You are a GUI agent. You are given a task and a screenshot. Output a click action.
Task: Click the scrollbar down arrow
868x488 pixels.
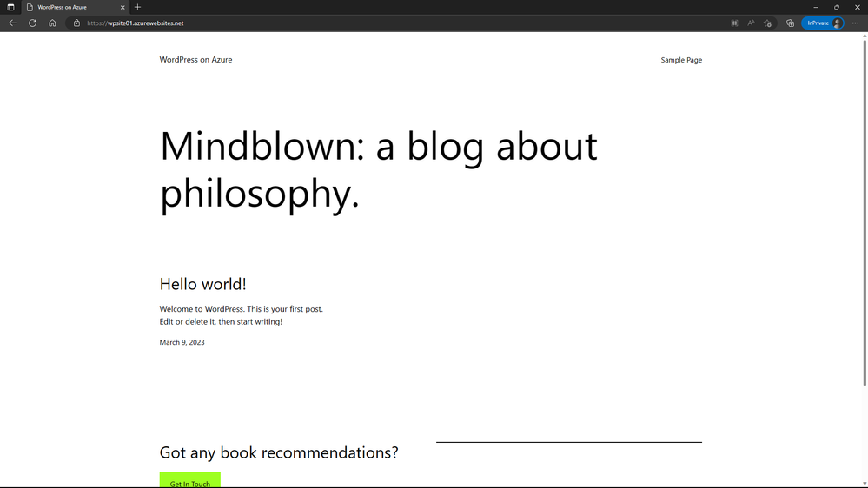tap(865, 484)
